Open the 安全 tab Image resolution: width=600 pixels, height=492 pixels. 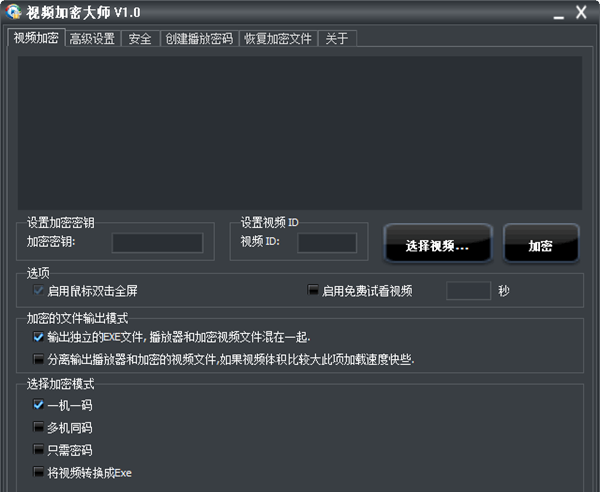click(140, 39)
